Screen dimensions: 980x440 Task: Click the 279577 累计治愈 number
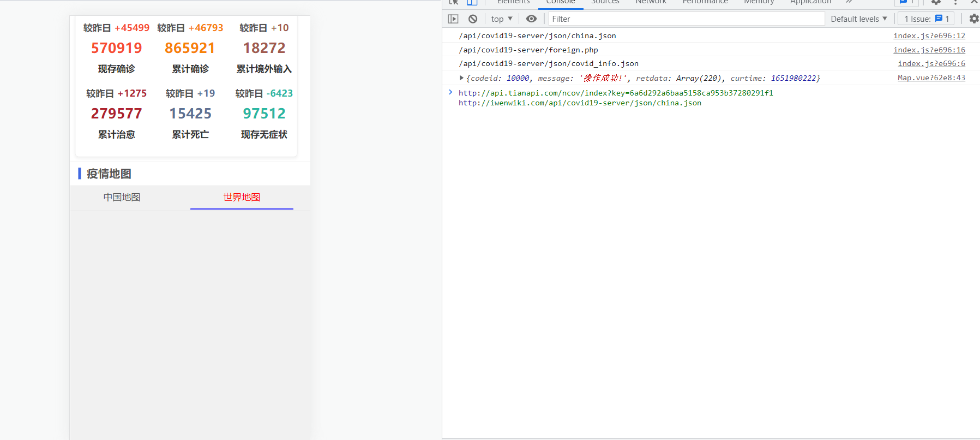[x=116, y=114]
